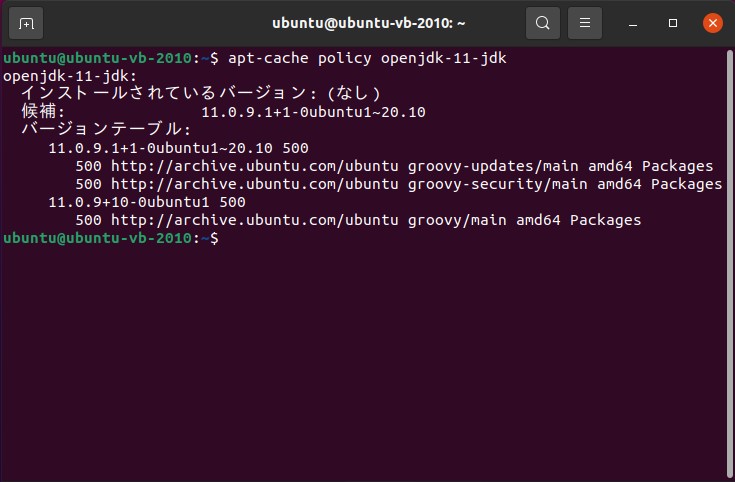Click the 候補: label
This screenshot has height=482, width=735.
[43, 111]
